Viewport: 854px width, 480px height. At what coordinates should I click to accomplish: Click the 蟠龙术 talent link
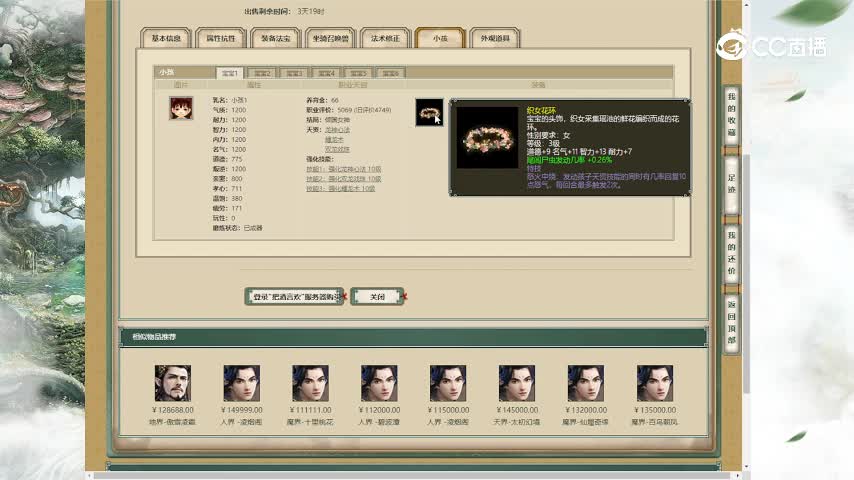(334, 139)
